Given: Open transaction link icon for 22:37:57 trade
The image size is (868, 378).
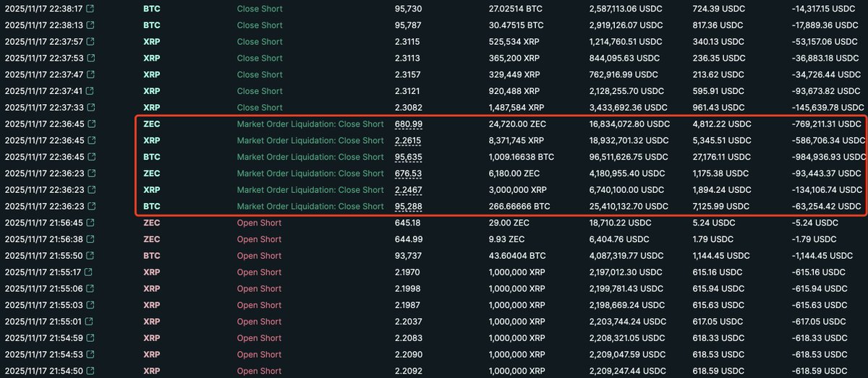Looking at the screenshot, I should click(90, 42).
